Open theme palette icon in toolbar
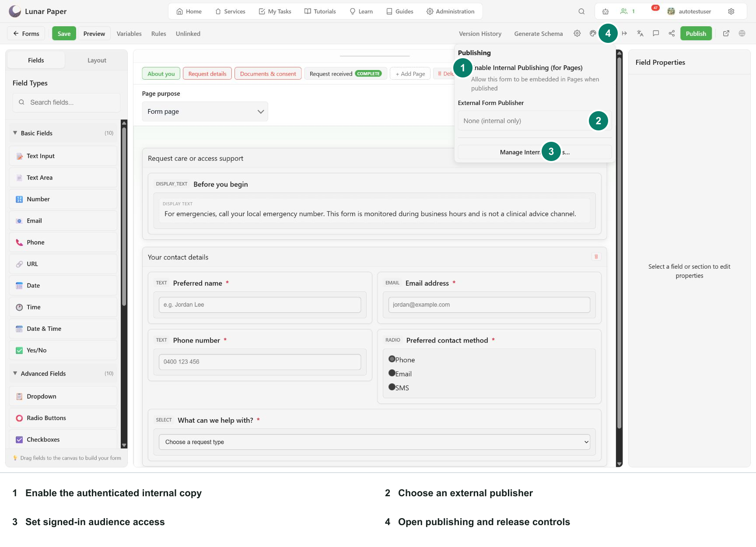Screen dimensions: 756x547 (x=593, y=33)
